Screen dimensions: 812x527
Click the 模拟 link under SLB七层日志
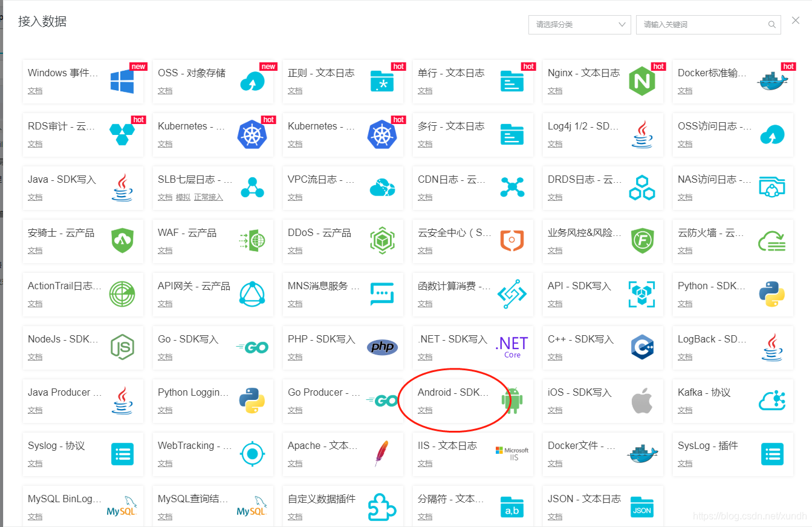tap(183, 197)
